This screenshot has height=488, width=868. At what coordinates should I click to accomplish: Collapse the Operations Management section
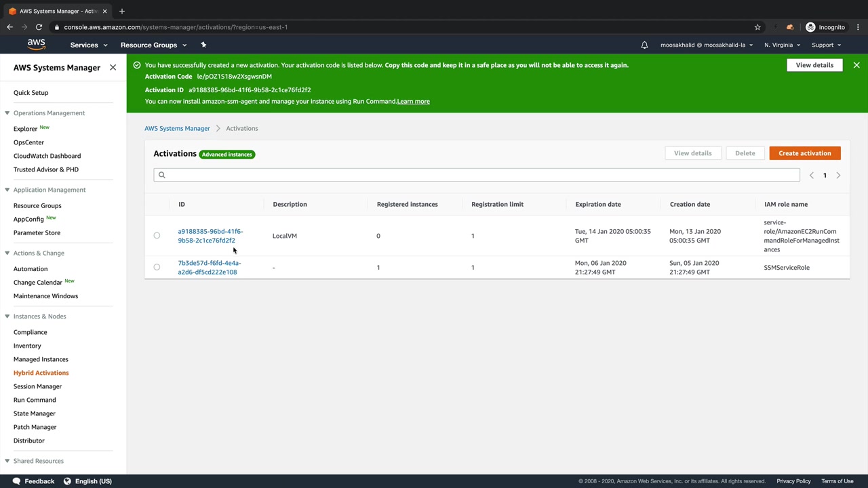click(7, 113)
